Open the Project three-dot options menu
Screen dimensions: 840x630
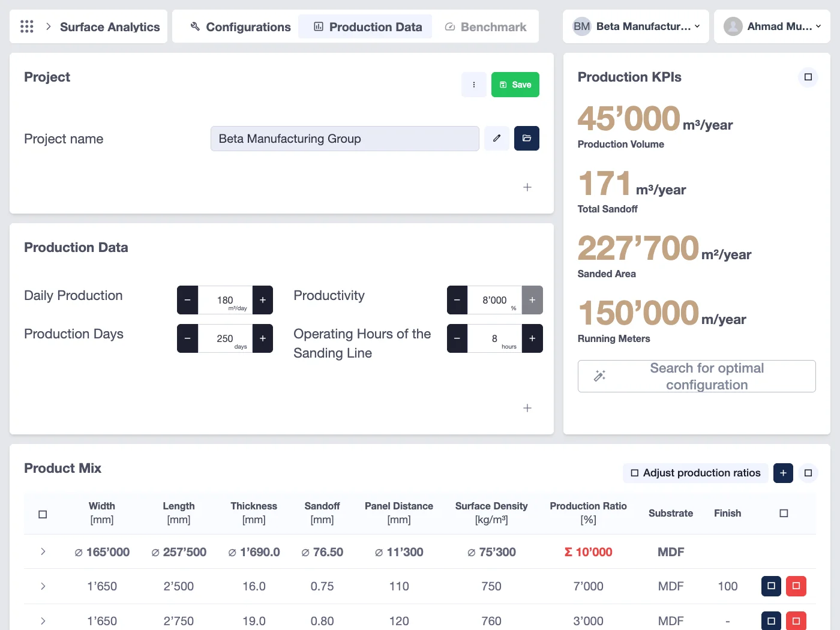click(x=474, y=85)
